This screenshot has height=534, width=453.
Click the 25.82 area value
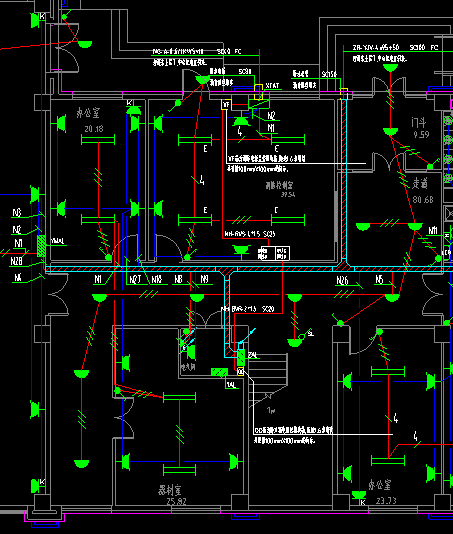pos(176,502)
